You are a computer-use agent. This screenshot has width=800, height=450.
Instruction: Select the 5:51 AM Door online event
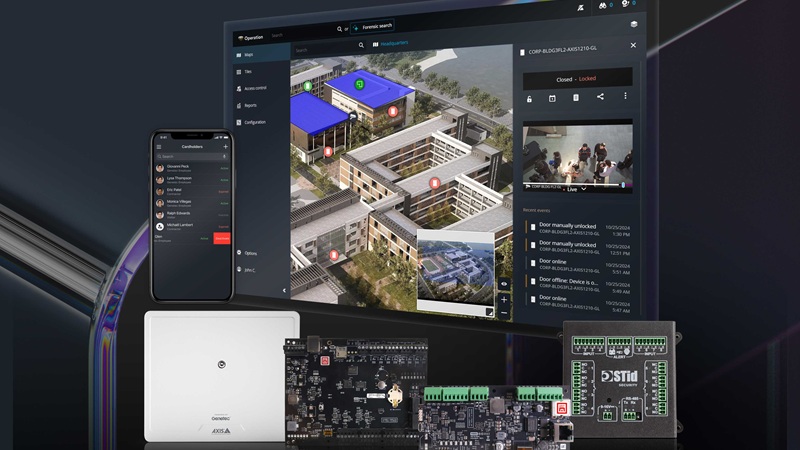click(579, 266)
